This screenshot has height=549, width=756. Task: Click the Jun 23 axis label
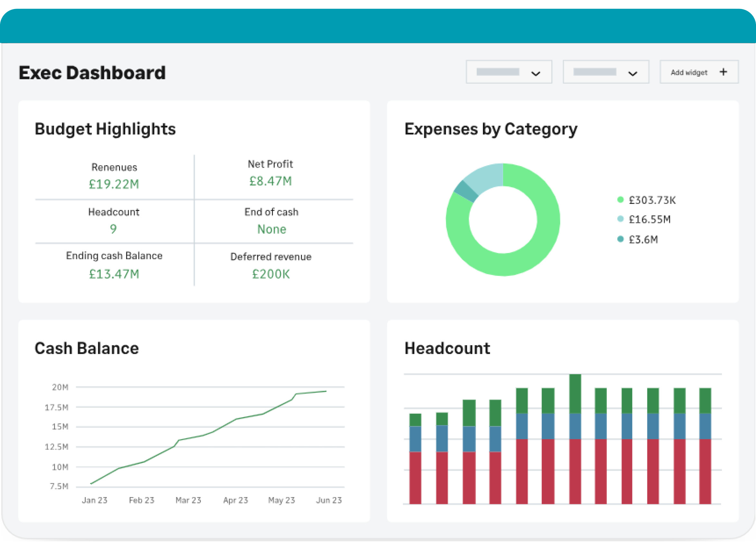click(x=329, y=500)
